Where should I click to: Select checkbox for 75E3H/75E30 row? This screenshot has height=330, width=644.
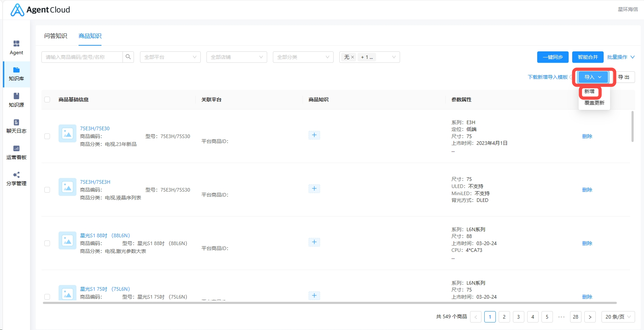[47, 136]
